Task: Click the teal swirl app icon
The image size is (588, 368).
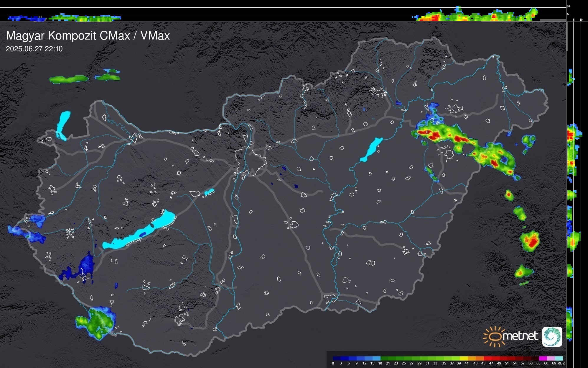Action: pyautogui.click(x=552, y=336)
